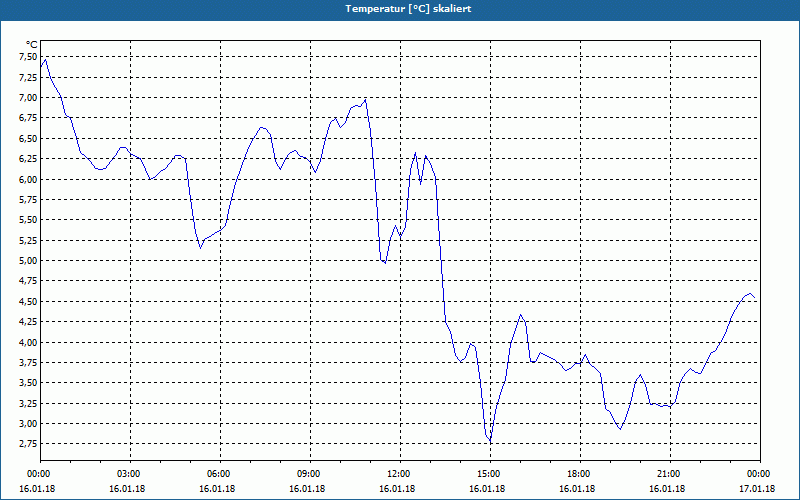Click the 12:00 time axis label
Image resolution: width=800 pixels, height=500 pixels.
401,474
